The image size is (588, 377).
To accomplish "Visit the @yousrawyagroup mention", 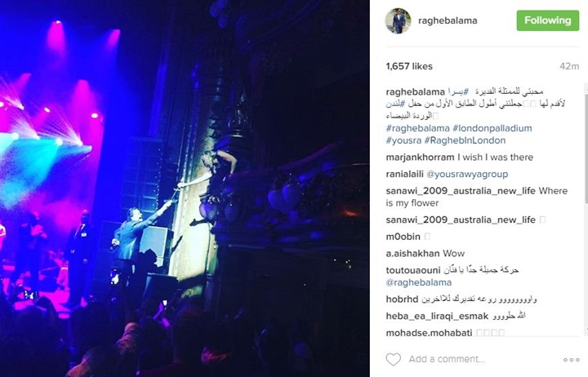I will (x=467, y=175).
